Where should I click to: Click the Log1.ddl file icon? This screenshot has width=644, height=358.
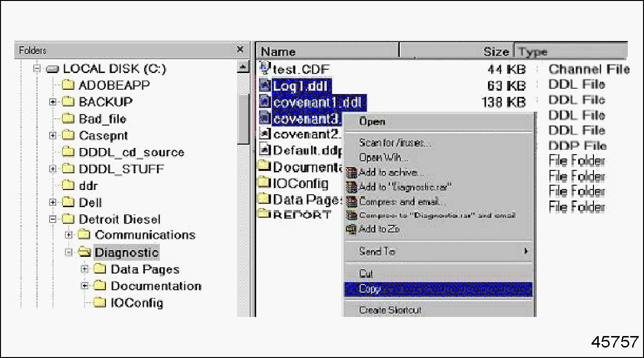(265, 86)
